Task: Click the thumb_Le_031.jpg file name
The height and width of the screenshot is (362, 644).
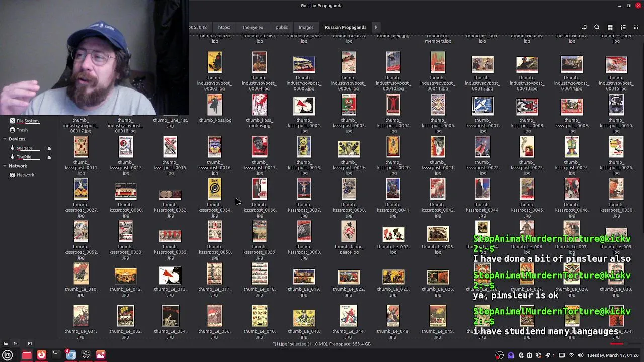Action: pyautogui.click(x=81, y=334)
